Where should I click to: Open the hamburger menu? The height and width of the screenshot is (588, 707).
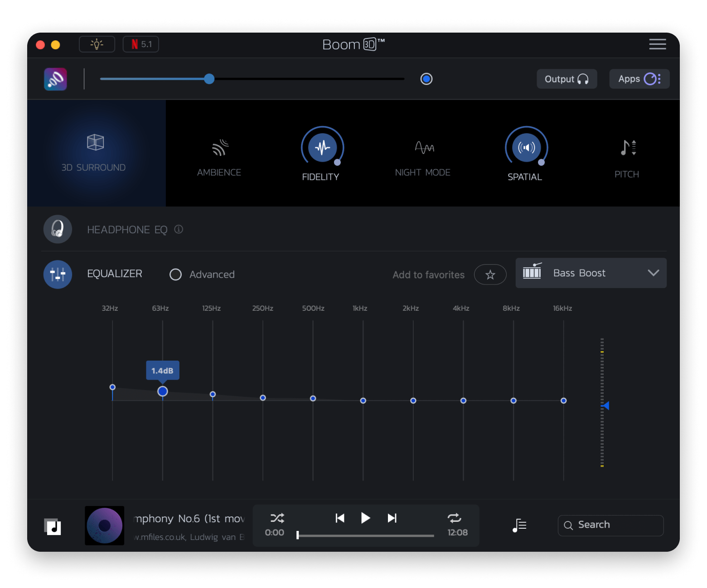(x=657, y=44)
